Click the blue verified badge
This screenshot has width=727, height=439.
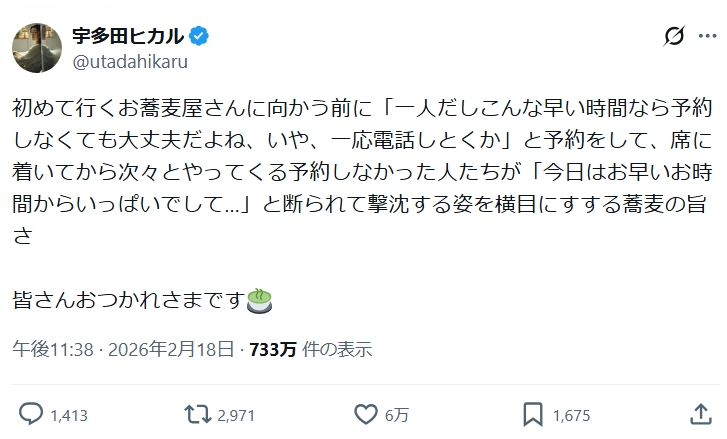[x=199, y=36]
